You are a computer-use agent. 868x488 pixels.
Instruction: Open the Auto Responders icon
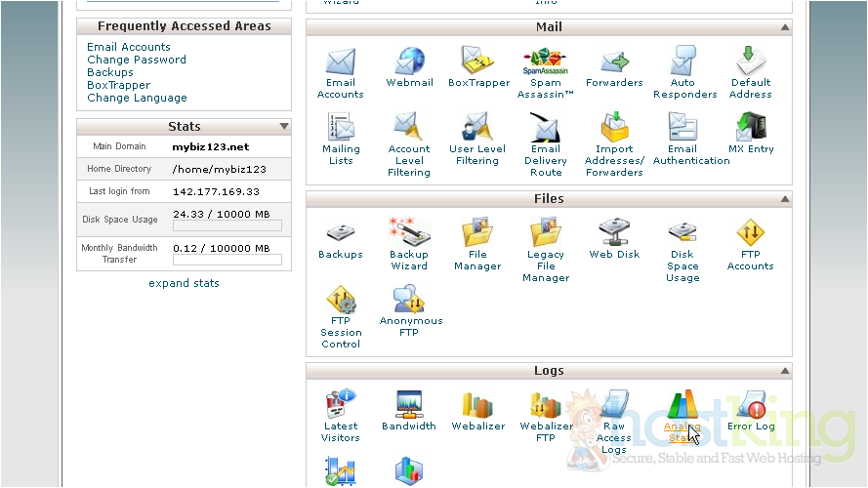(x=684, y=62)
